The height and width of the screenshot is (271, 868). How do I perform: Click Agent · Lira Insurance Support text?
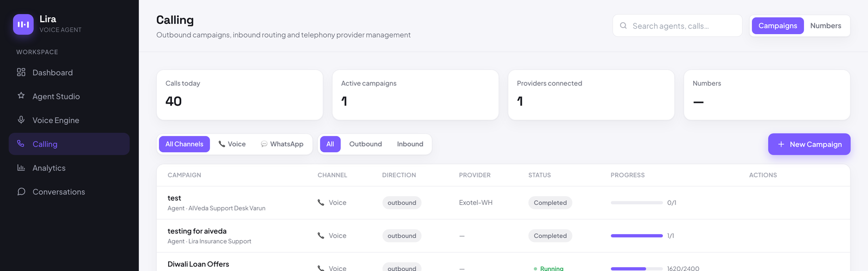pyautogui.click(x=209, y=241)
